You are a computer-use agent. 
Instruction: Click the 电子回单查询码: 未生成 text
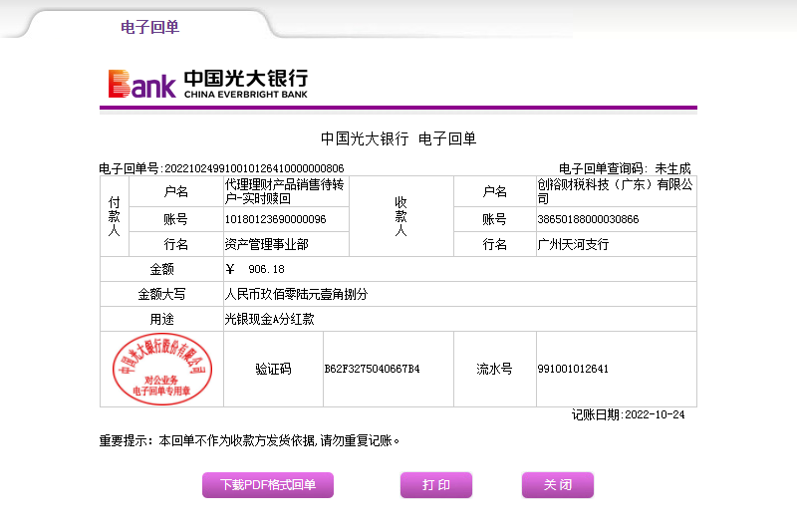[625, 168]
